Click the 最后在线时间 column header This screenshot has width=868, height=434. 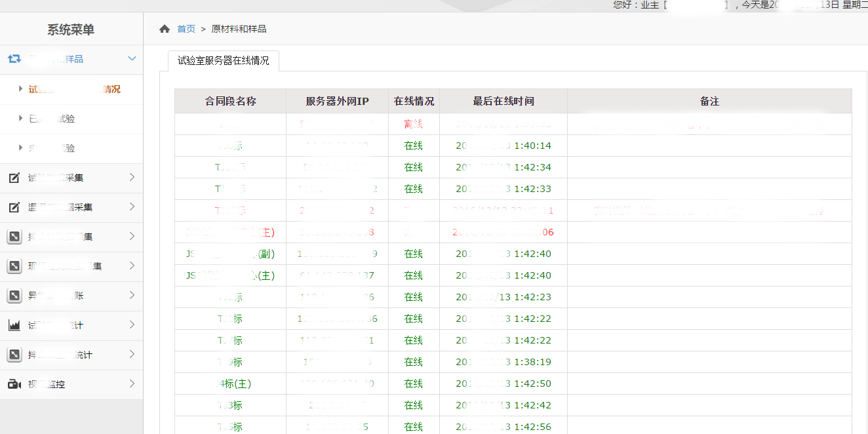point(503,101)
